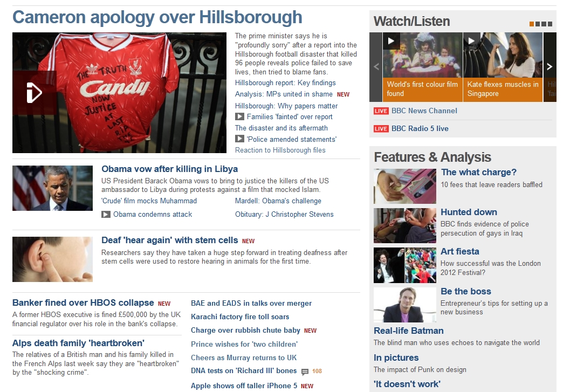Open Hillsborough report: Key findings link
Viewport: 577px width, 392px height.
click(x=285, y=83)
